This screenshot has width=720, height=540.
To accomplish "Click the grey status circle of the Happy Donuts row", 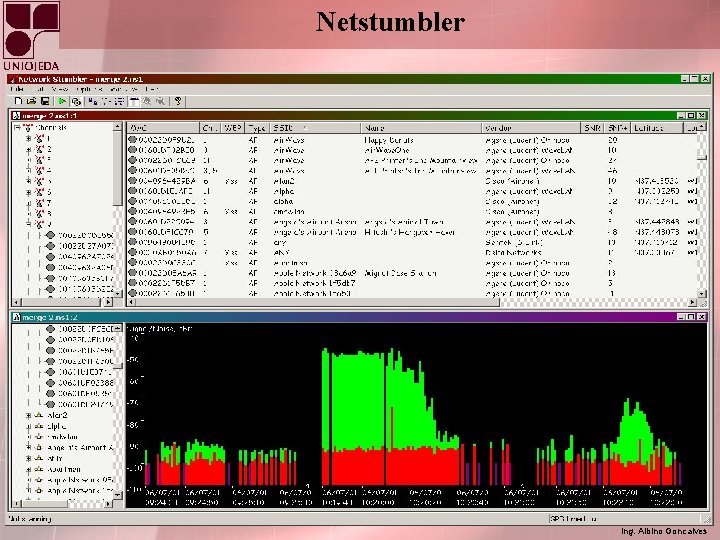I will (132, 140).
